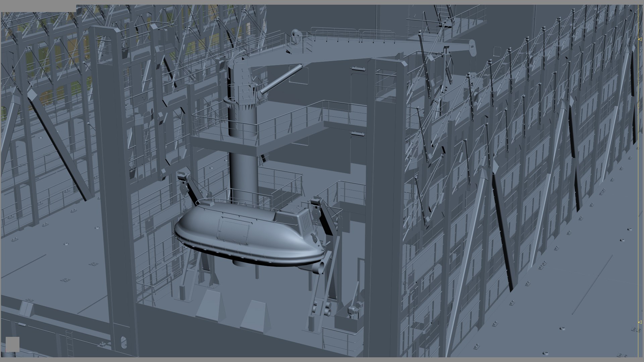Select the lifeboat model in the viewport
644x362 pixels.
pyautogui.click(x=250, y=234)
